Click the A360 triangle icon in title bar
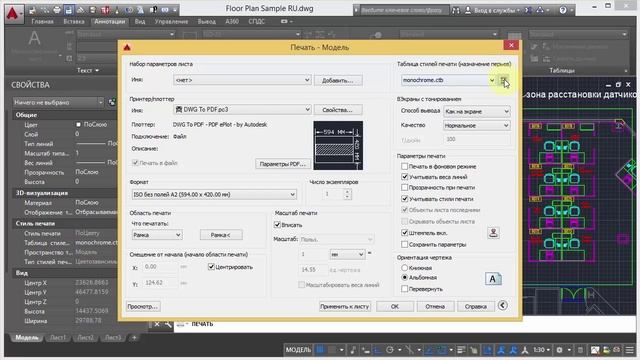Image resolution: width=640 pixels, height=360 pixels. (540, 10)
